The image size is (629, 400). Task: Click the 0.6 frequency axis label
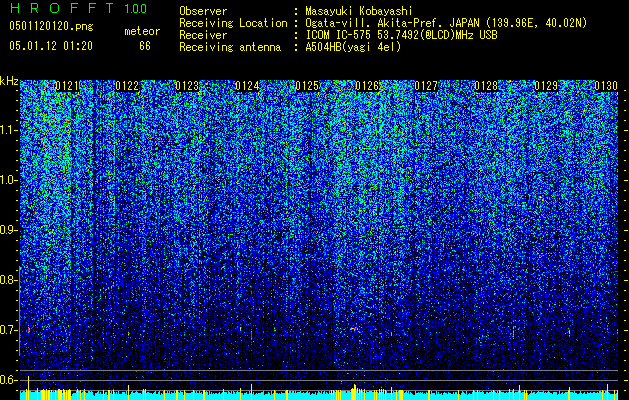point(9,380)
